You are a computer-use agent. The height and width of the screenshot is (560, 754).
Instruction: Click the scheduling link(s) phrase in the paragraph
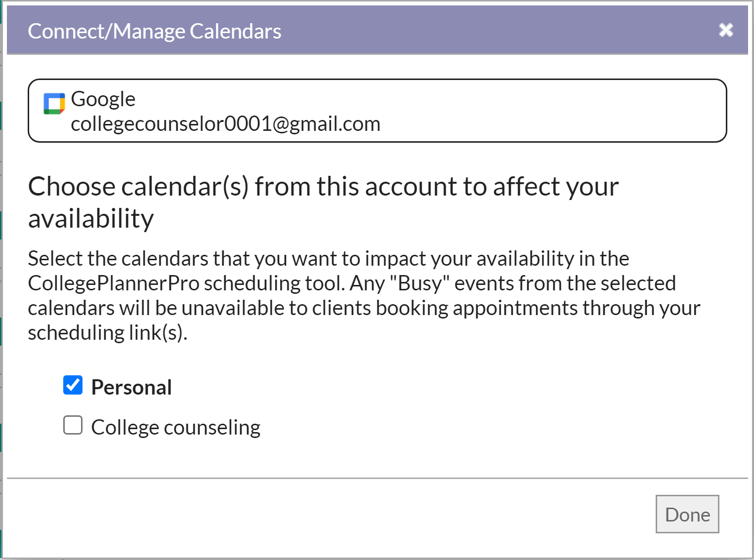107,333
